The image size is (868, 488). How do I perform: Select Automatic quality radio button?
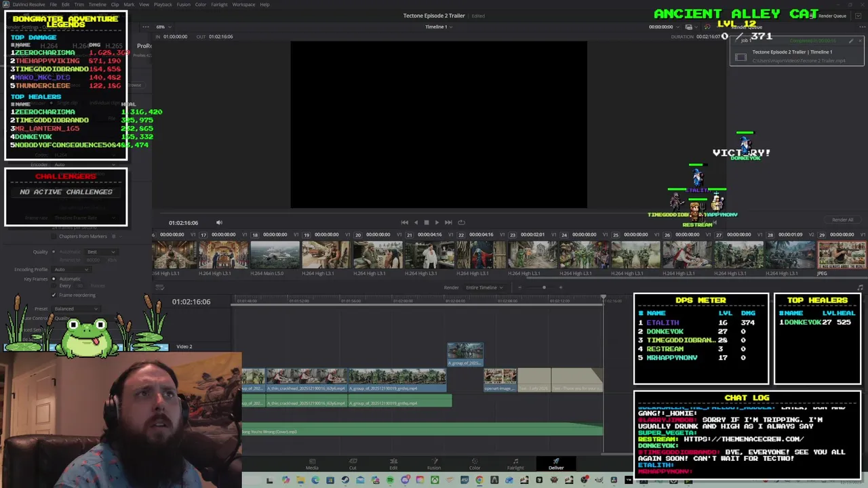coord(54,251)
